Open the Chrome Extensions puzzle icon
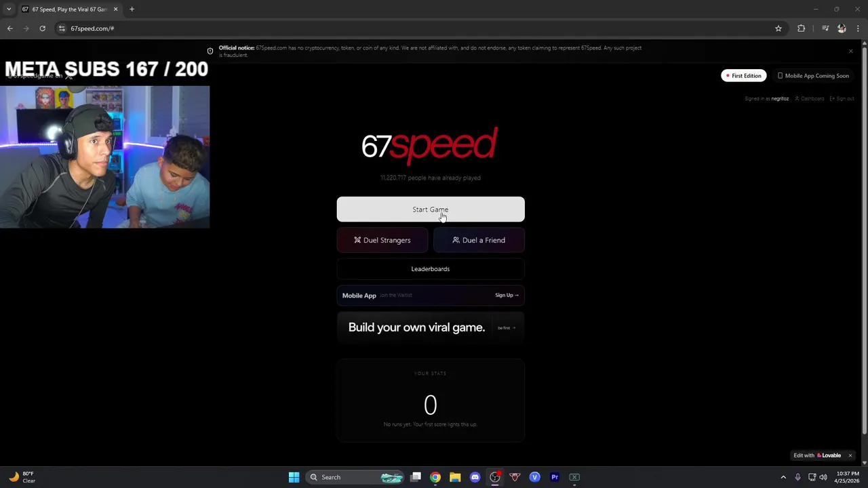 tap(802, 28)
